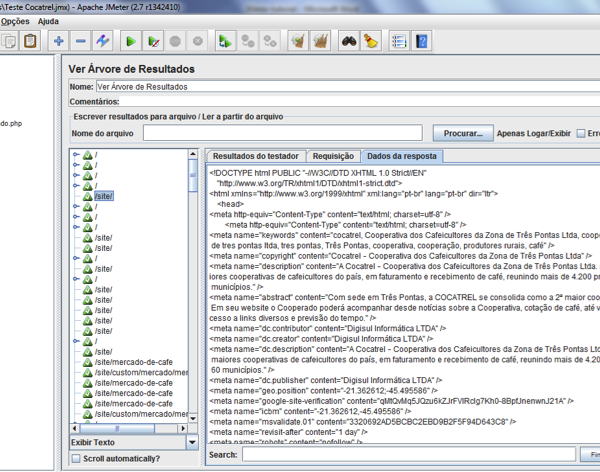The height and width of the screenshot is (472, 600).
Task: Select do.php in left tree panel
Action: pyautogui.click(x=11, y=123)
